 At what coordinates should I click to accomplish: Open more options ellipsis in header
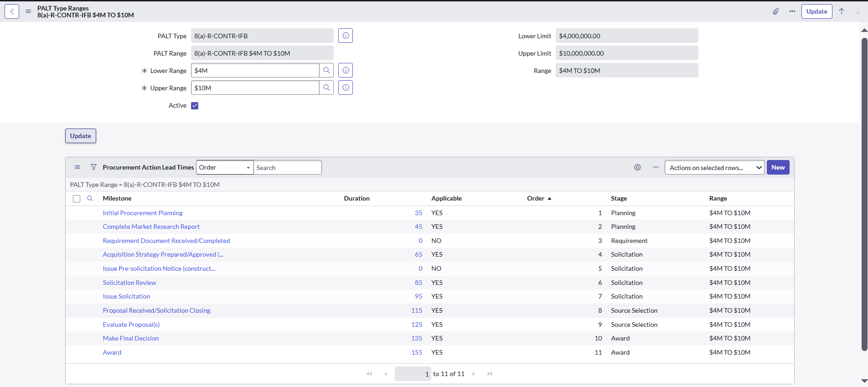tap(792, 11)
